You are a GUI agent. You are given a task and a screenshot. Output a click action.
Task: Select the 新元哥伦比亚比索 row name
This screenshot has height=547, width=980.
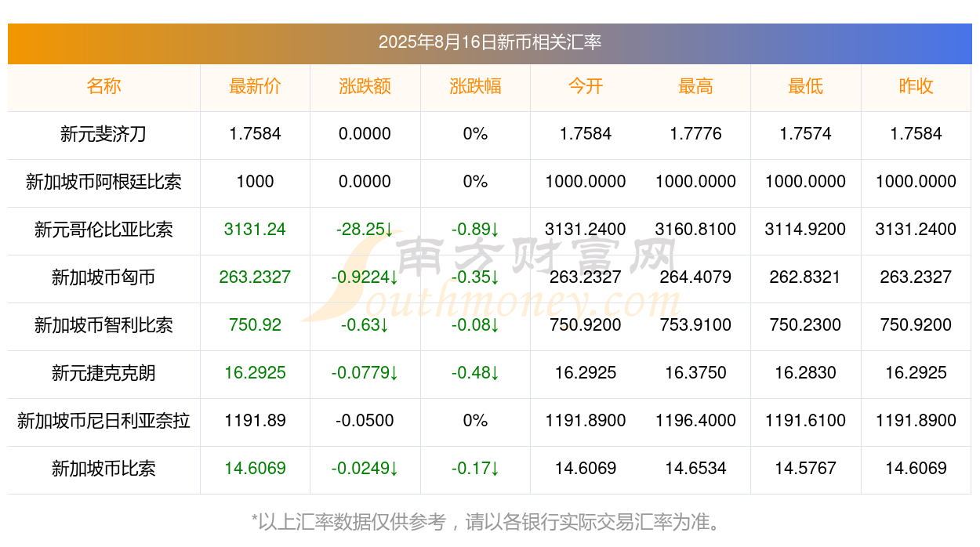tap(103, 230)
